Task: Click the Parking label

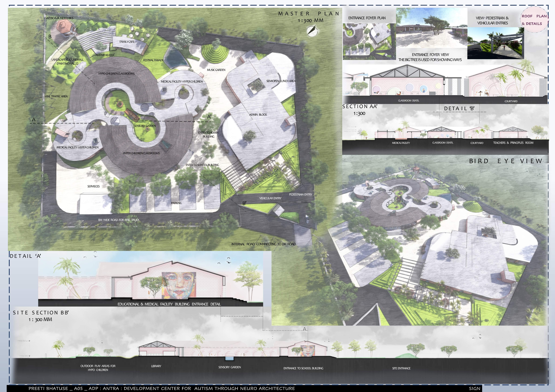Action: tap(176, 203)
